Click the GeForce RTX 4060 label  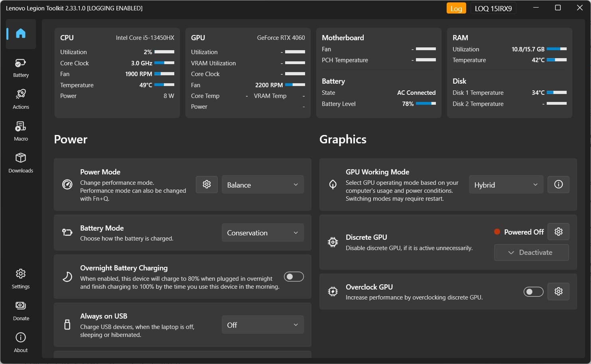[x=281, y=38]
